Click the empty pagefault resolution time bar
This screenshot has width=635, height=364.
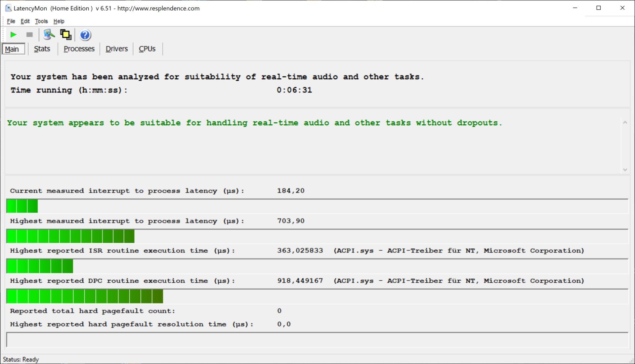tap(317, 340)
